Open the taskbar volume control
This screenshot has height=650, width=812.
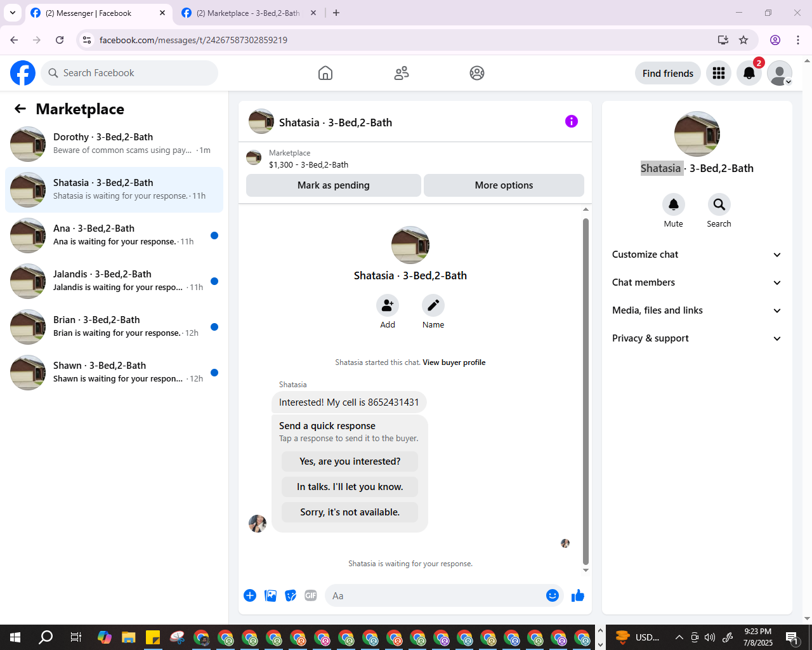pyautogui.click(x=710, y=637)
